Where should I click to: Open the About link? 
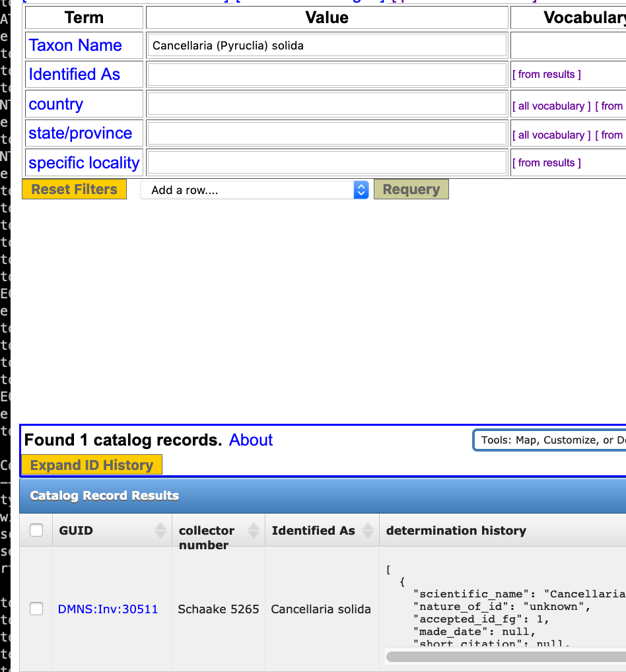pyautogui.click(x=251, y=440)
